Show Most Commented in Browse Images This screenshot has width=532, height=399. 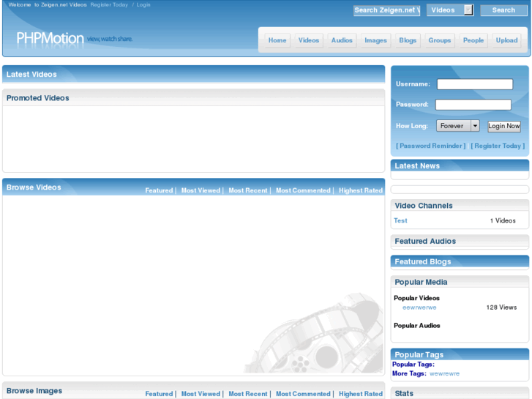click(303, 394)
